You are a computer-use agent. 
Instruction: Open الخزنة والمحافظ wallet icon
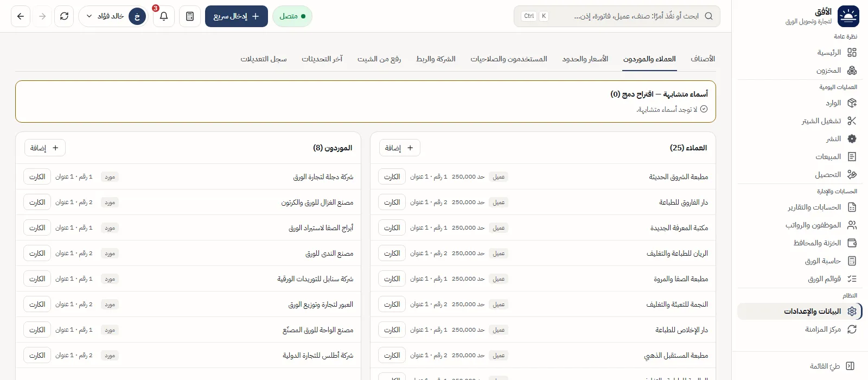click(852, 243)
